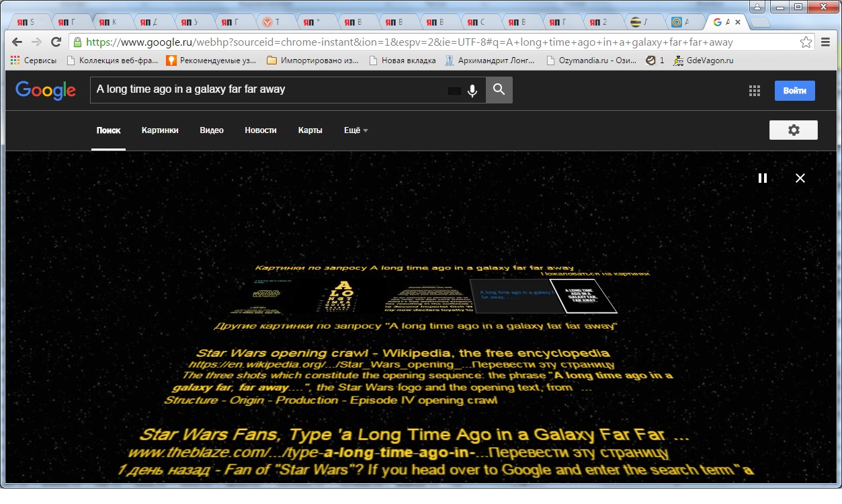Viewport: 842px width, 504px height.
Task: Select the Поиск search tab
Action: [108, 130]
